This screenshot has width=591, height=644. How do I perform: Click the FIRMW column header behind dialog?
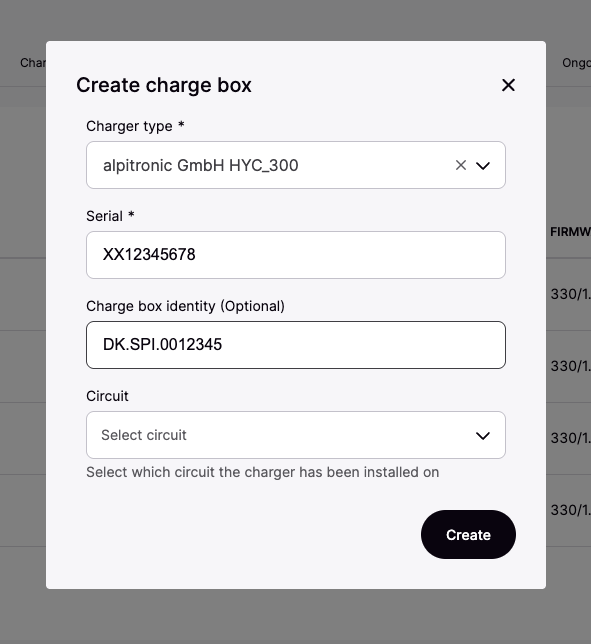coord(570,232)
